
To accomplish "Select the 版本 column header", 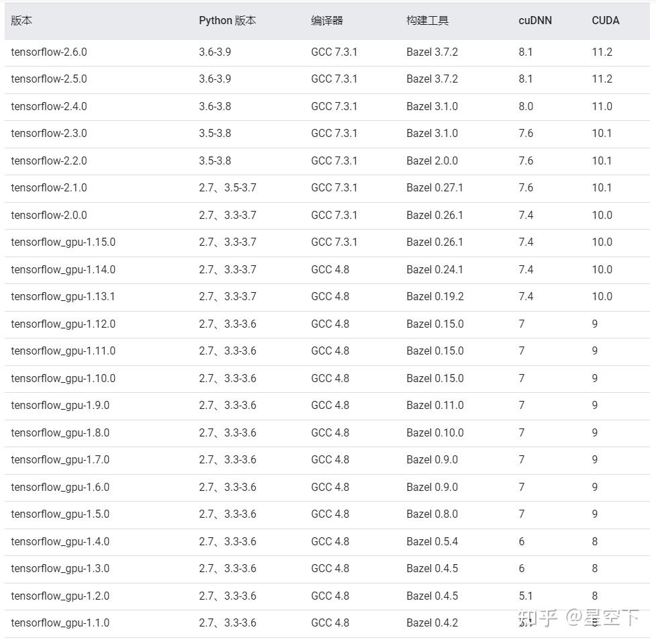I will [x=21, y=21].
